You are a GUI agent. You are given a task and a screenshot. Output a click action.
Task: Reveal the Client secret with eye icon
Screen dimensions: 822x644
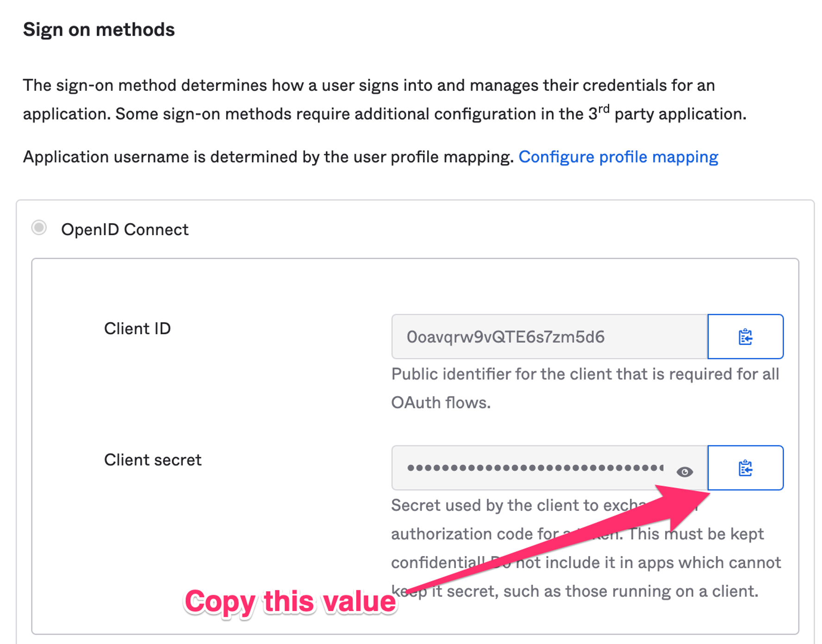pyautogui.click(x=685, y=472)
